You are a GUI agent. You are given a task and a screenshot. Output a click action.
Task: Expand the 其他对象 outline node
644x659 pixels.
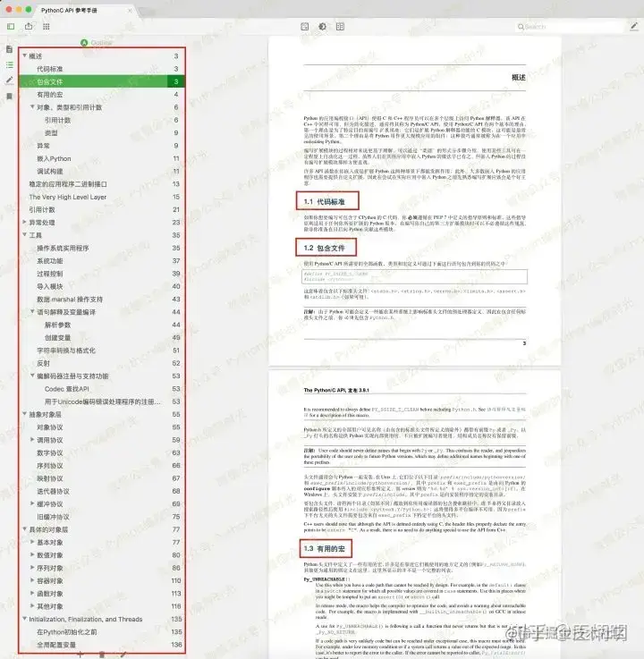(x=32, y=606)
